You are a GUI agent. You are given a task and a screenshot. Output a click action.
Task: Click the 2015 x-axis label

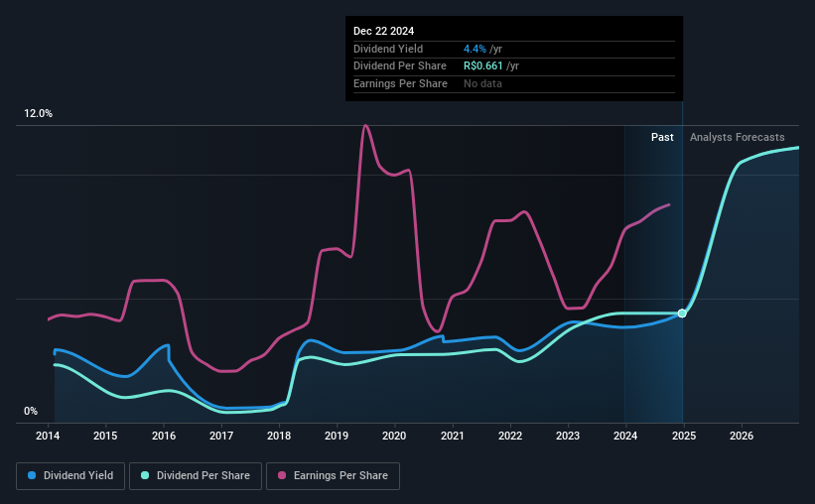coord(105,436)
